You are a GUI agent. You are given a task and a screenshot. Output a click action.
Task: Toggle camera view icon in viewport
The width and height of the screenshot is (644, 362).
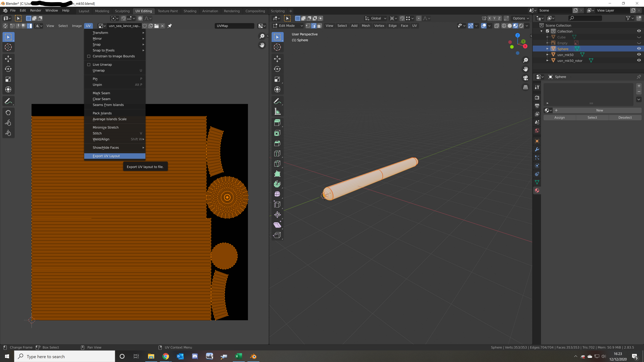[526, 78]
